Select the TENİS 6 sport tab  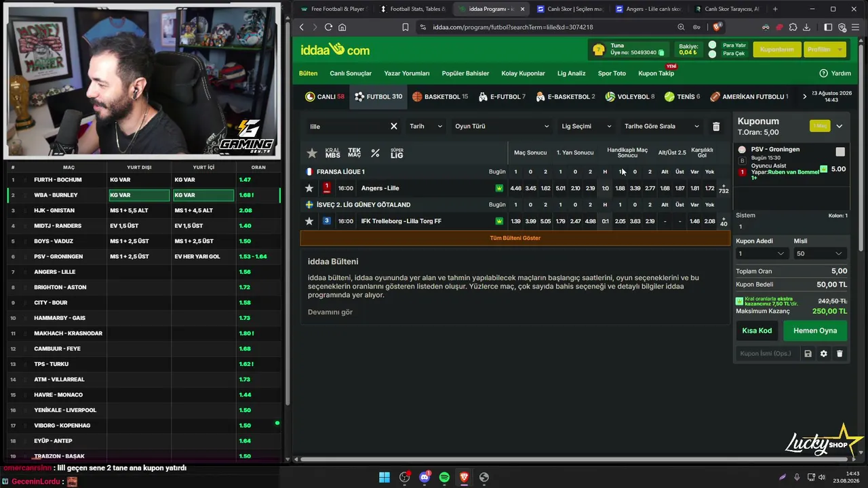[682, 97]
